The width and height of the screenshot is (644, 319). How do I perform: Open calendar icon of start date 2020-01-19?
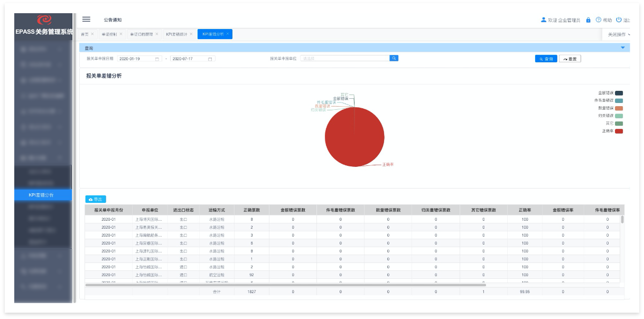coord(157,59)
